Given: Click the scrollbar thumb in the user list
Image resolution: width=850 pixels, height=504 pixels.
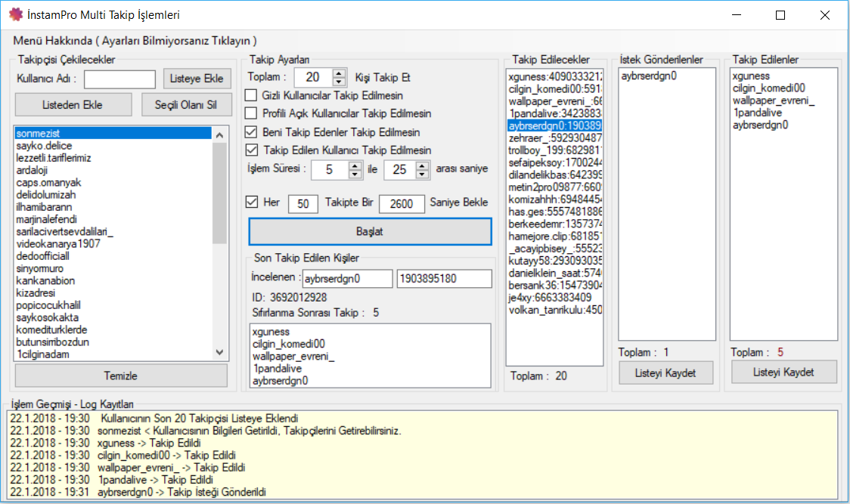Looking at the screenshot, I should (x=219, y=193).
